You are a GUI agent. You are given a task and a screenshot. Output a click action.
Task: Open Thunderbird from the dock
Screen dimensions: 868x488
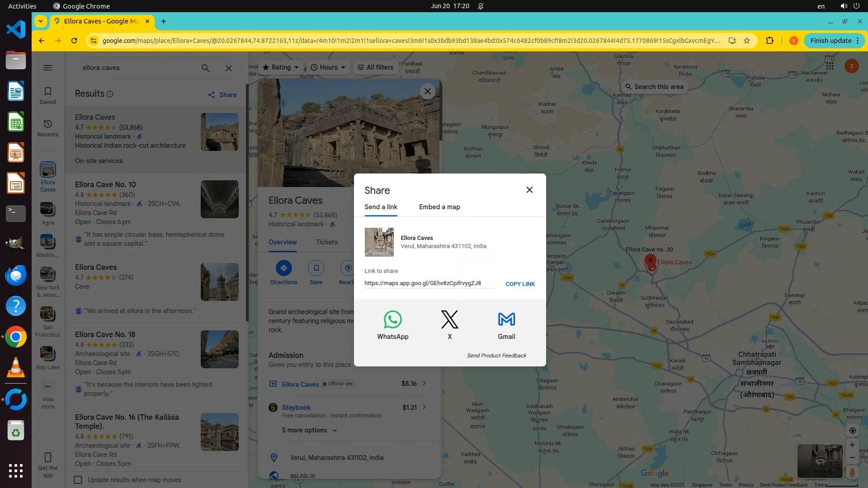(15, 275)
